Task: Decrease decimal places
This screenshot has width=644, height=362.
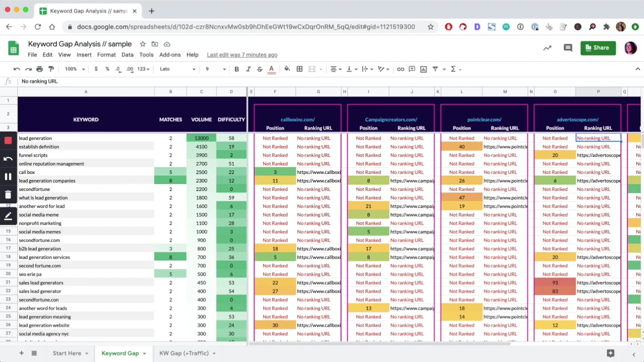Action: pos(118,69)
